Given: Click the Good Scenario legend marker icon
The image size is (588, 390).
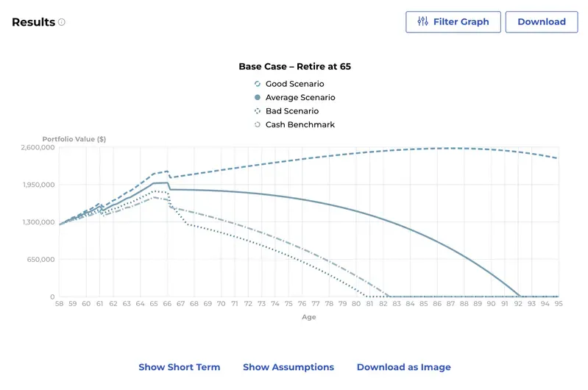Looking at the screenshot, I should (258, 84).
